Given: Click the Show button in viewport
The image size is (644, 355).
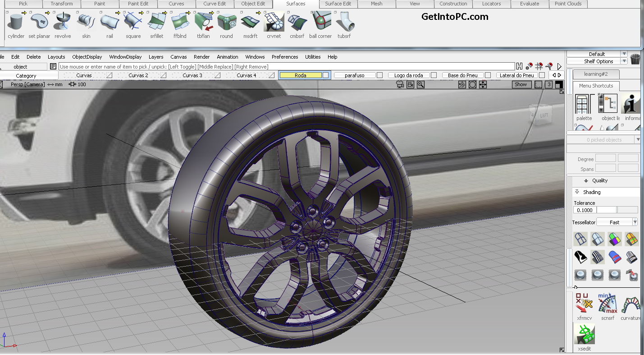Looking at the screenshot, I should pyautogui.click(x=521, y=84).
